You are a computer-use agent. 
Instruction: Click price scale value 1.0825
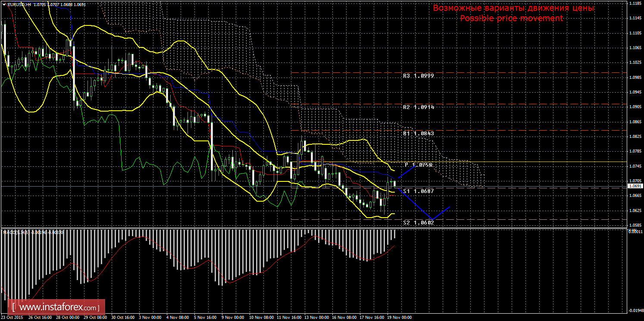coord(635,137)
